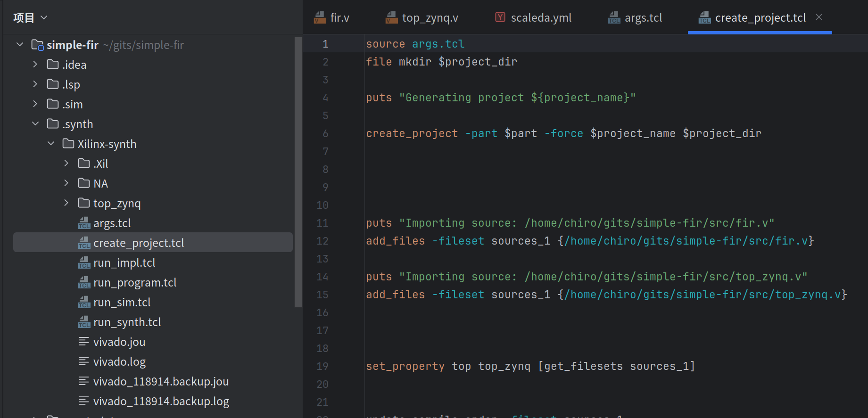
Task: Close the create_project.tcl tab
Action: pyautogui.click(x=819, y=17)
